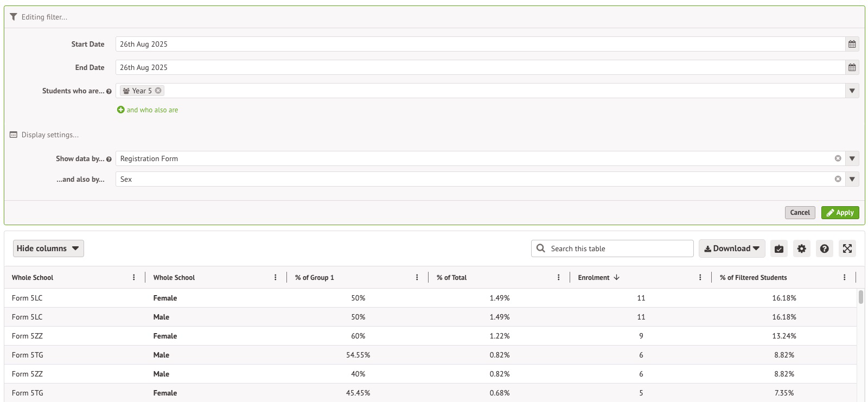Cancel editing the filter
The height and width of the screenshot is (402, 868).
800,213
